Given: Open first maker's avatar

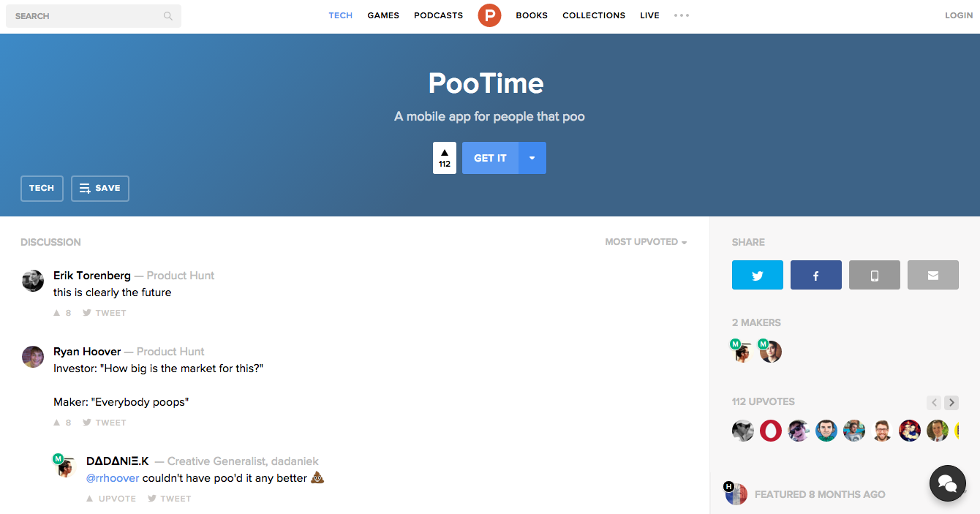Looking at the screenshot, I should pos(742,352).
